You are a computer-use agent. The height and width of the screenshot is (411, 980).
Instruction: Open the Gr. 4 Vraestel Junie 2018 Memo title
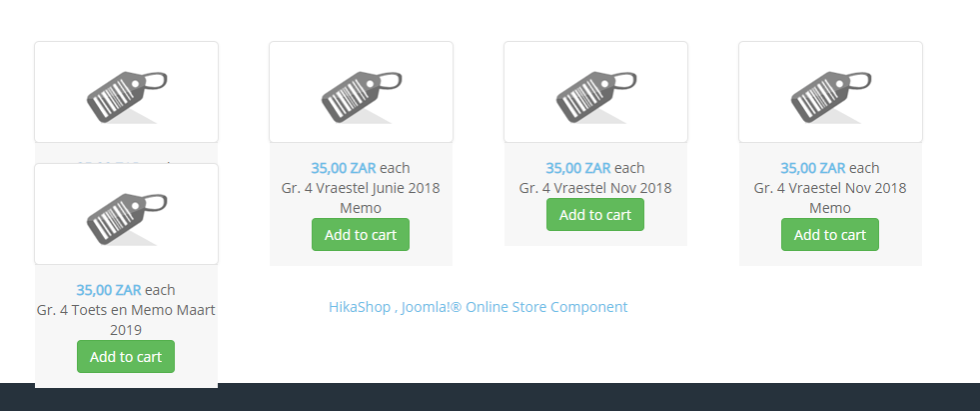point(361,198)
